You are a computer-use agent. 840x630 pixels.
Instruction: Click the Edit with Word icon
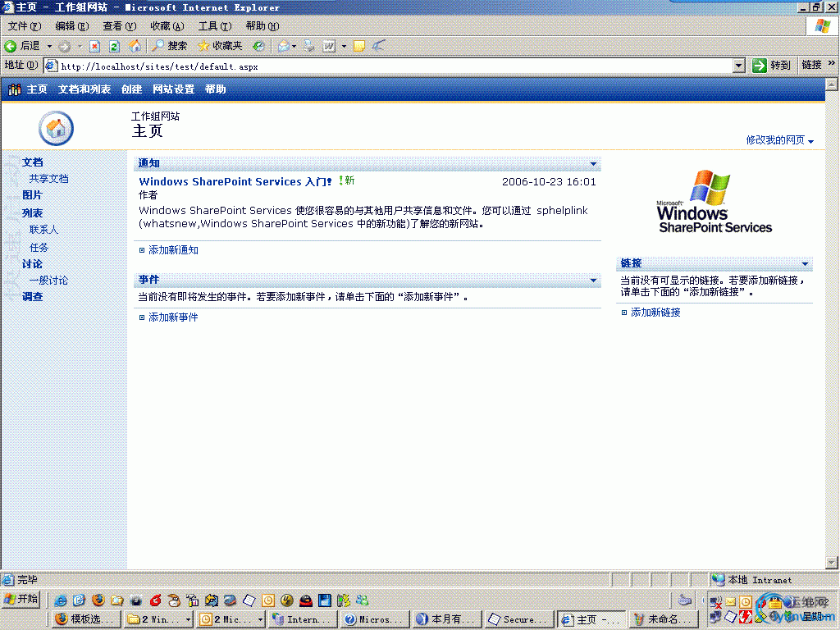[x=329, y=47]
